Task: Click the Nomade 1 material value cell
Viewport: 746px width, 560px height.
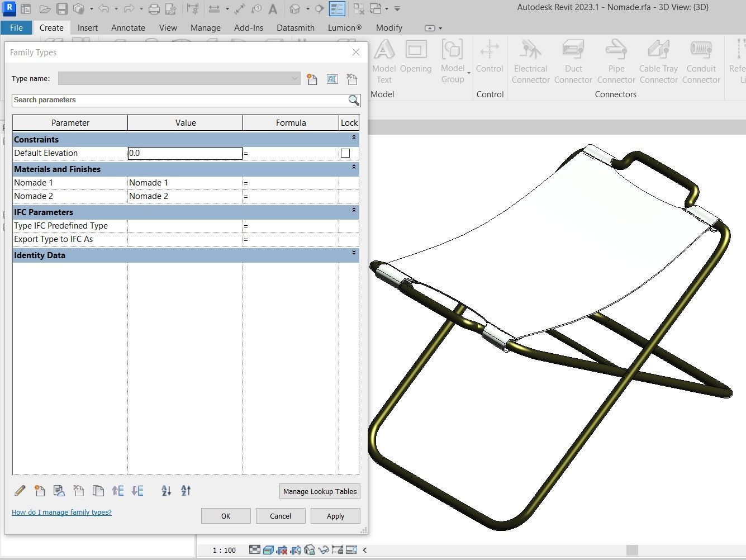Action: pos(185,183)
